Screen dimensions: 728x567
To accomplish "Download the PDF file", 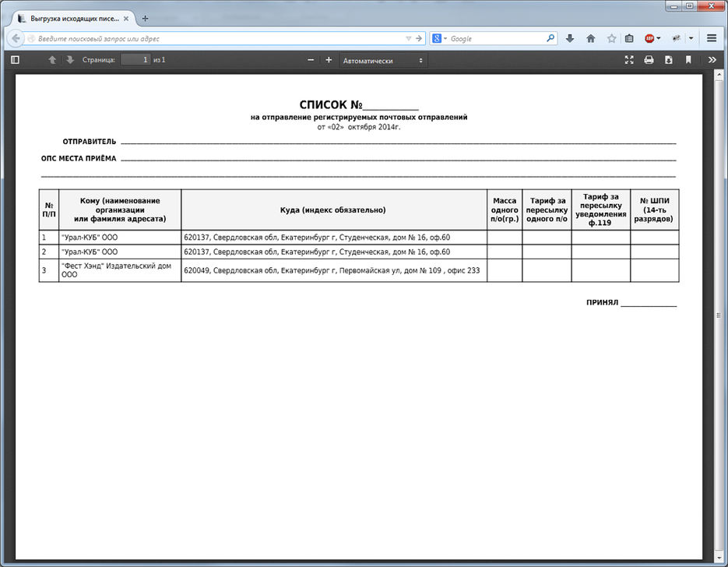I will point(668,60).
